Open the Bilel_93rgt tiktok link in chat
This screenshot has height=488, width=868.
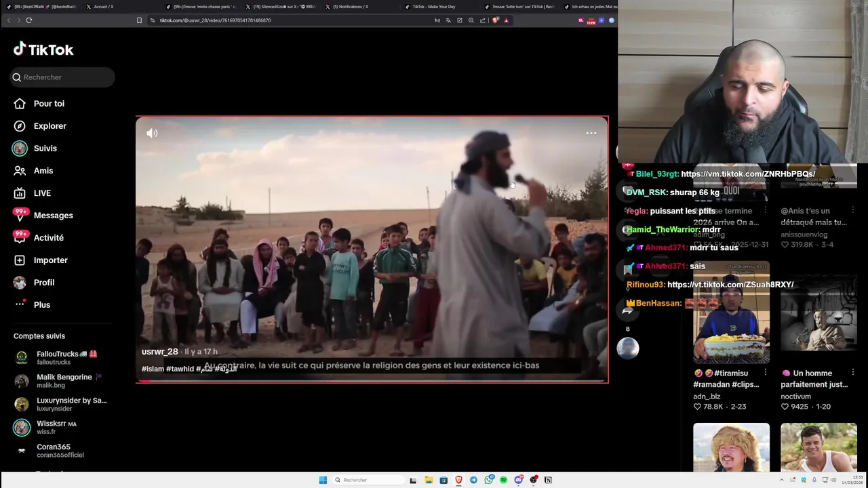point(748,174)
